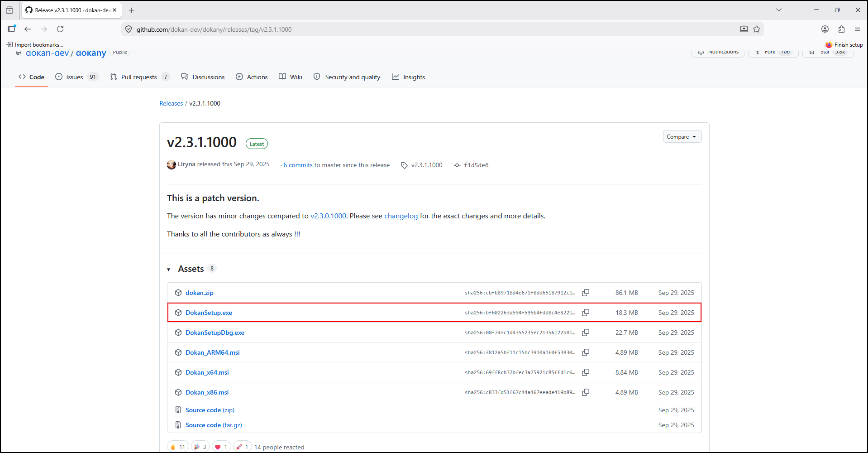Open the Discussions tab
868x453 pixels.
coord(203,77)
